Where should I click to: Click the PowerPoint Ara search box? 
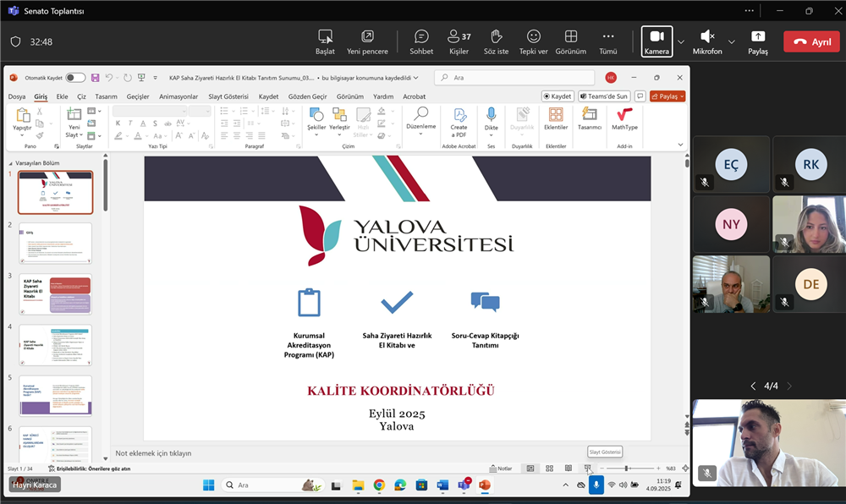514,78
